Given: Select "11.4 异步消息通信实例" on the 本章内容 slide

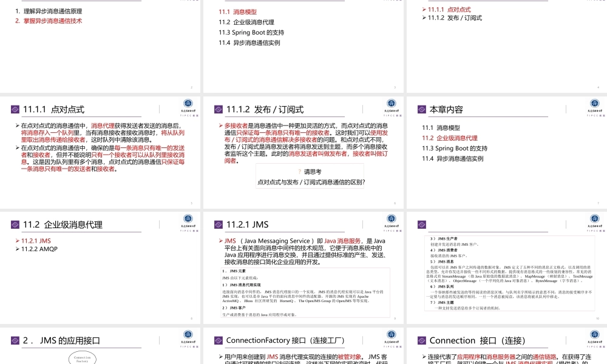Looking at the screenshot, I should [x=453, y=158].
